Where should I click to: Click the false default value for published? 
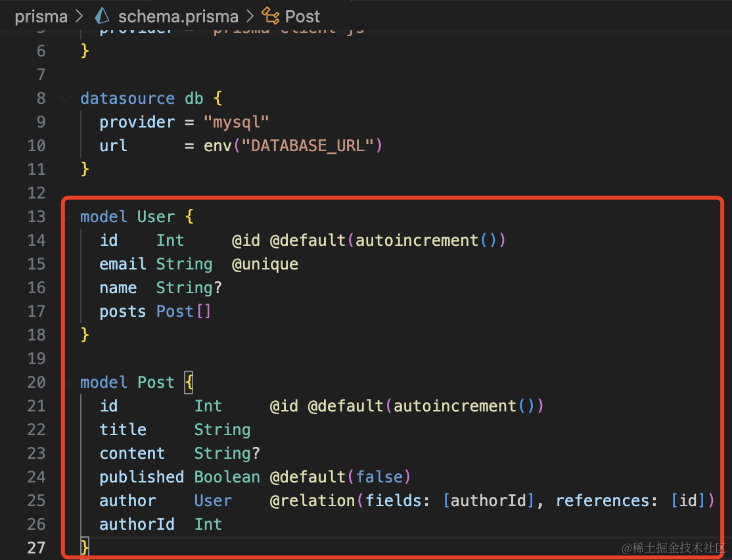point(378,477)
